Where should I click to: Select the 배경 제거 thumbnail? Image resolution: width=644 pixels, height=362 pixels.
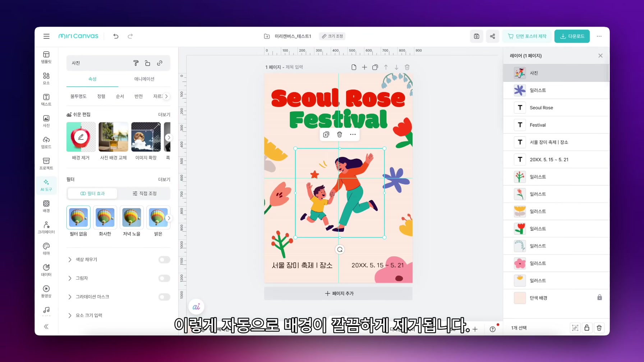pos(81,137)
